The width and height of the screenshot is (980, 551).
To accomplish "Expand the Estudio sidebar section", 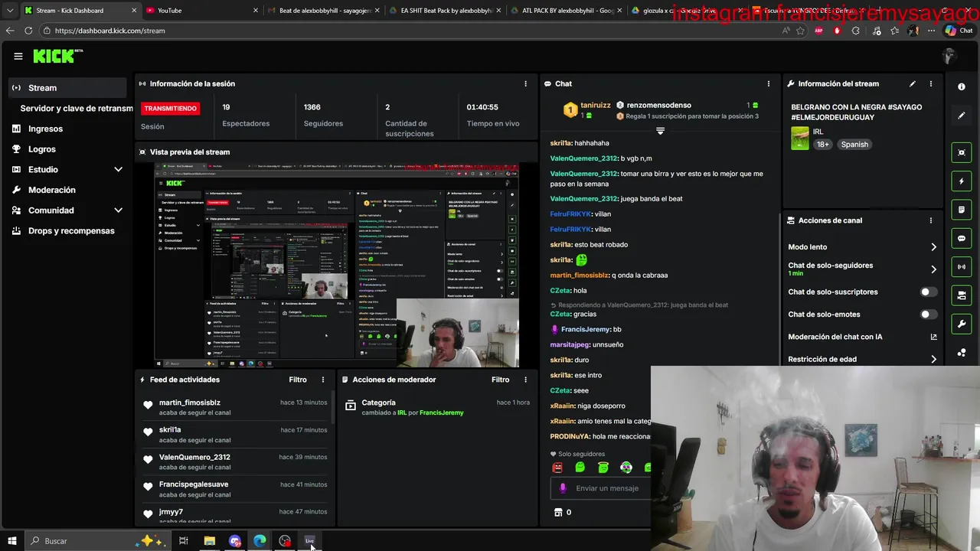I will pos(118,169).
